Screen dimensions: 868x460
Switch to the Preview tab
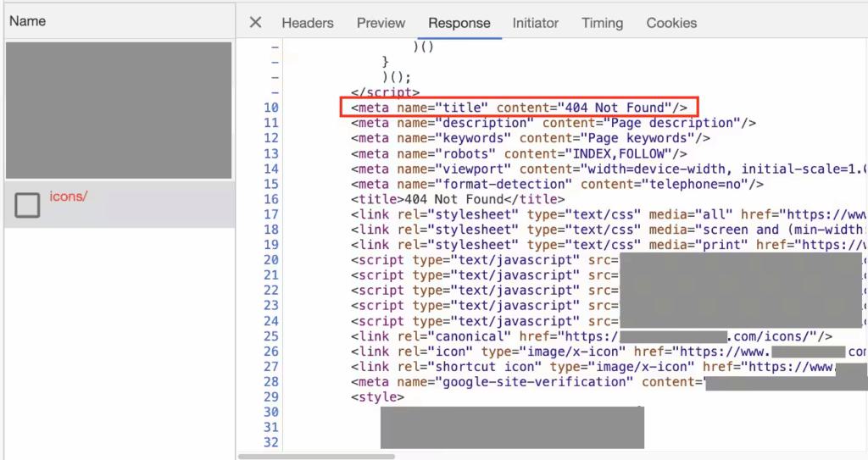381,23
